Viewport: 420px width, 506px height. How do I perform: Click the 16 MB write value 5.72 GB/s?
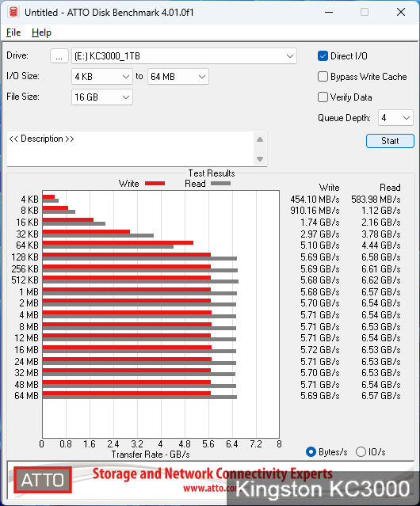tap(320, 350)
